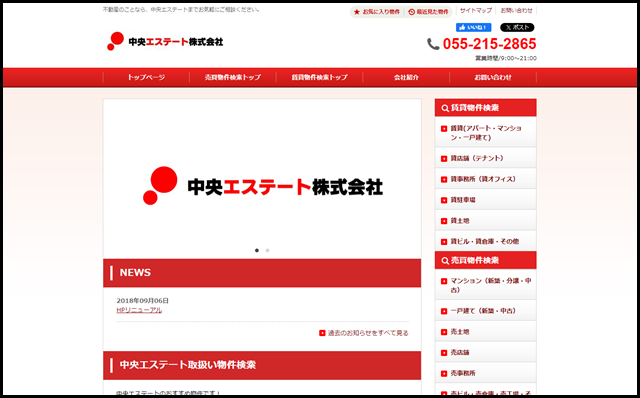Click the magnifier icon beside 売買物件検索
The image size is (640, 398).
(x=445, y=260)
